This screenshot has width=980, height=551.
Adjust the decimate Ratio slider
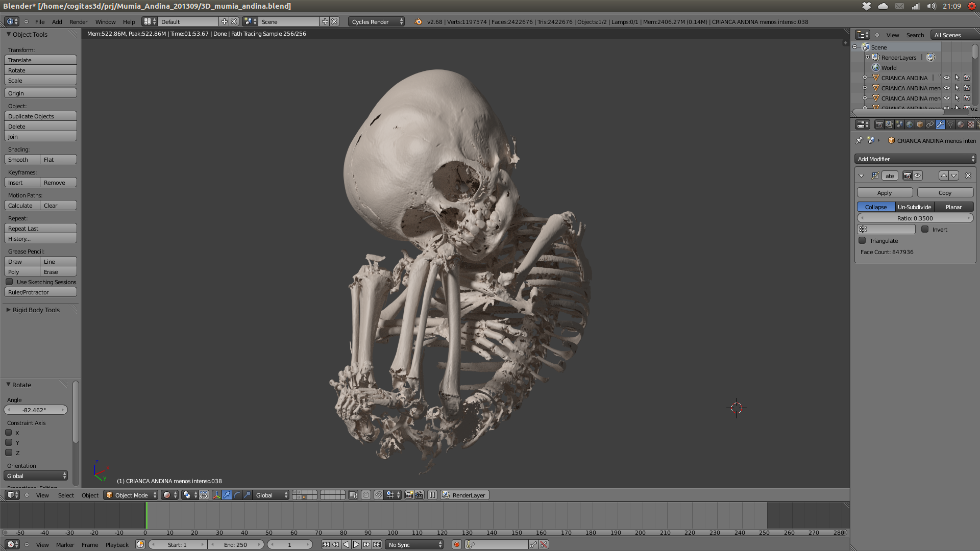[915, 218]
